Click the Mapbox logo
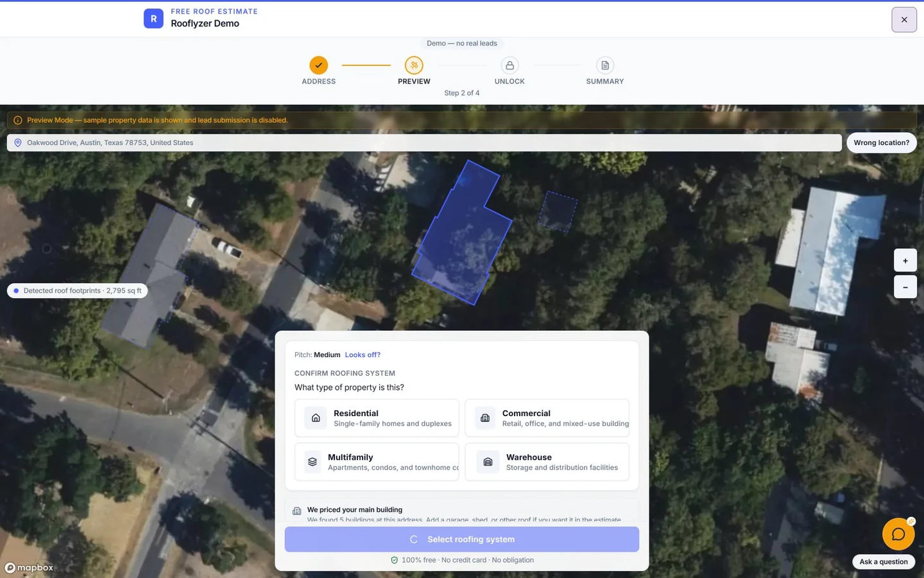The height and width of the screenshot is (578, 924). pyautogui.click(x=29, y=568)
